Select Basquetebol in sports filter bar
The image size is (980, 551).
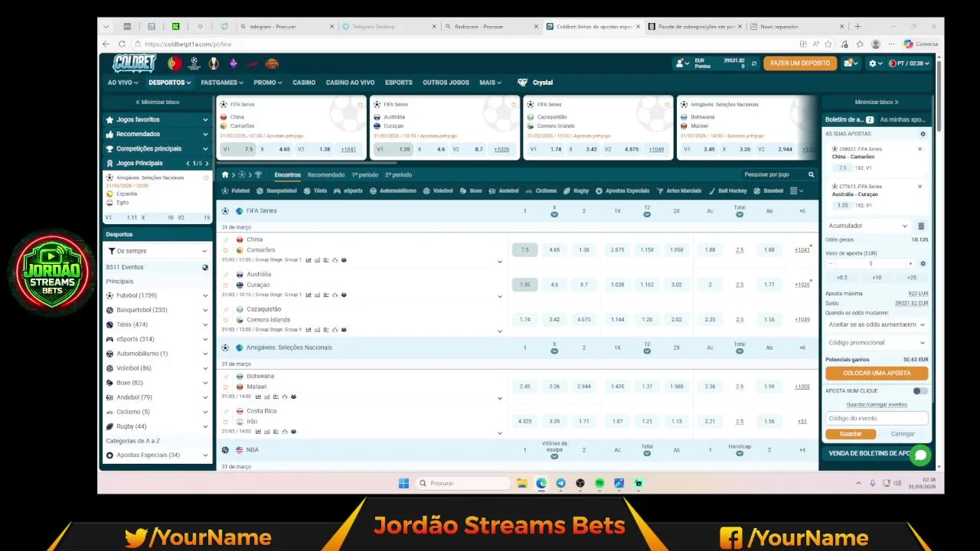tap(276, 191)
